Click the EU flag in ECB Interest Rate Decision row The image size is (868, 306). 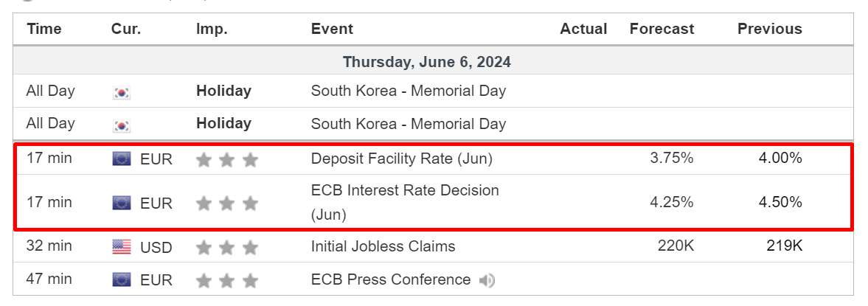tap(122, 203)
